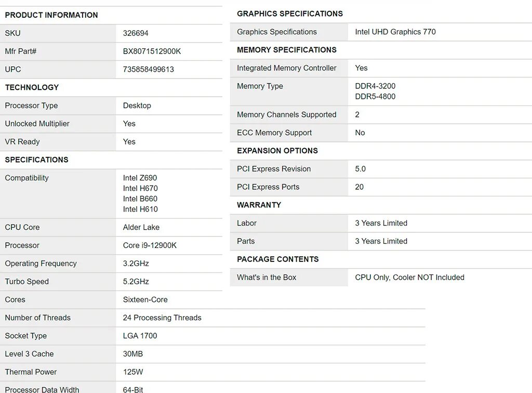This screenshot has width=532, height=393.
Task: Select Intel Z690 in Compatibility list
Action: click(140, 178)
